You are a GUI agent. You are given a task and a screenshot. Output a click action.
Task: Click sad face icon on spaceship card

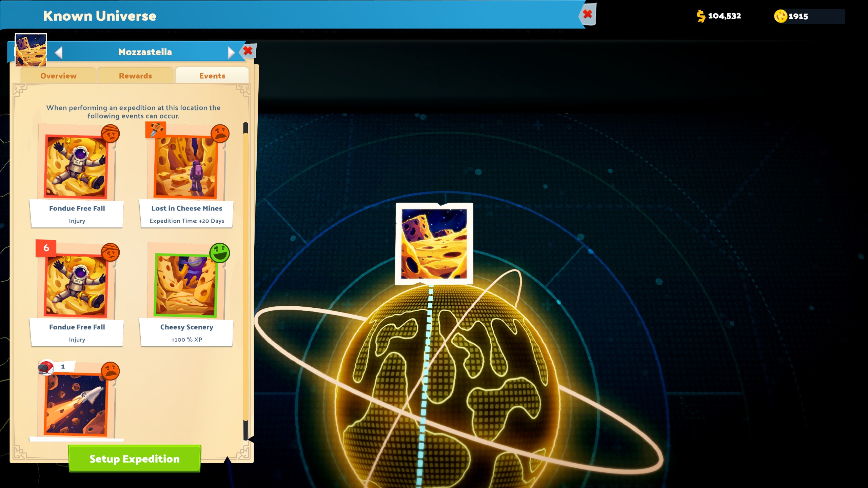click(x=110, y=371)
